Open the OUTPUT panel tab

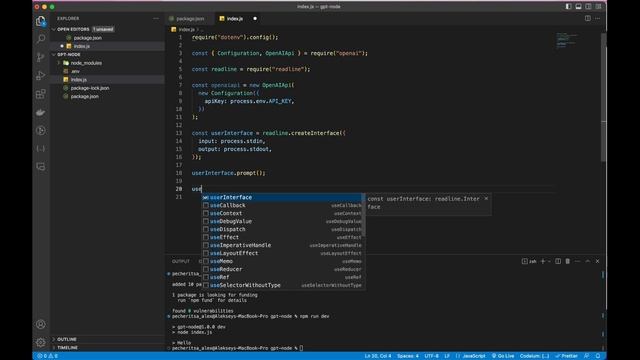[180, 261]
